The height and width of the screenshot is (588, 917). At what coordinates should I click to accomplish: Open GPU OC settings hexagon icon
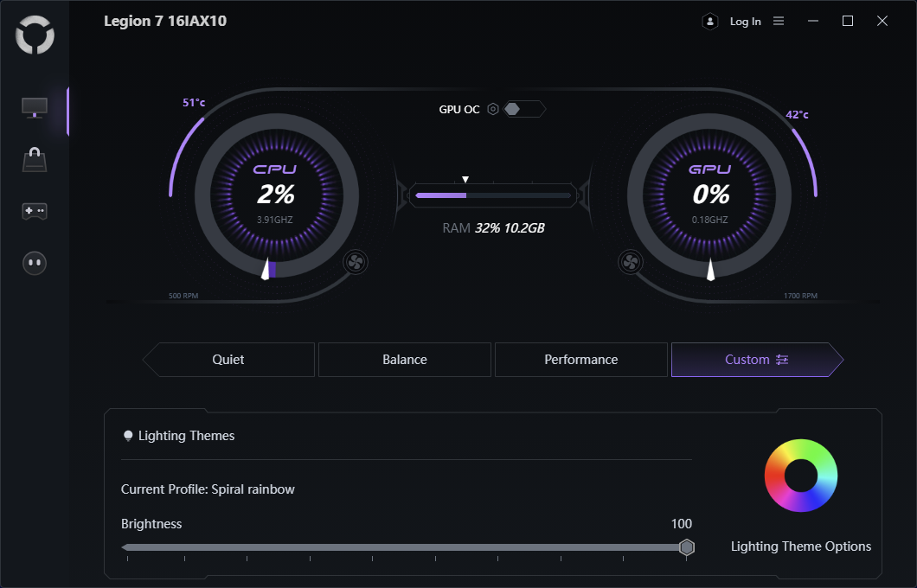(493, 109)
